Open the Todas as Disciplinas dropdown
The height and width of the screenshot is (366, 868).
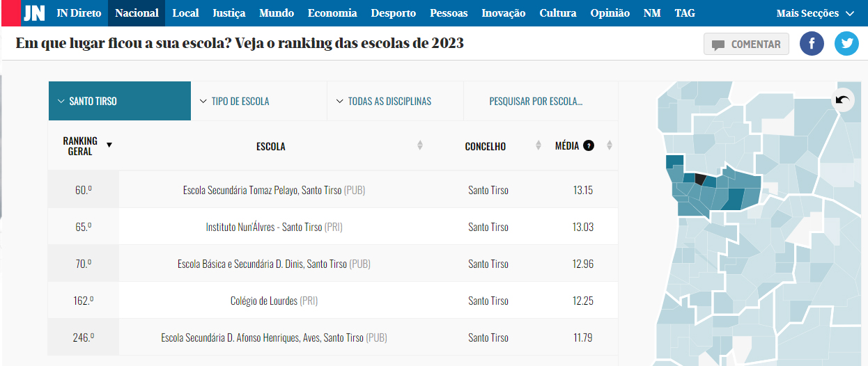[395, 101]
